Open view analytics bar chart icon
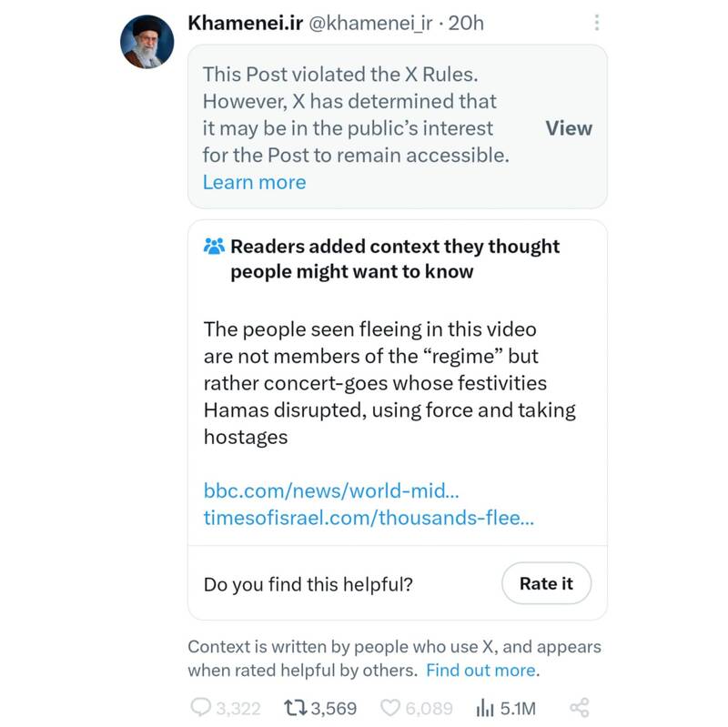 tap(484, 707)
